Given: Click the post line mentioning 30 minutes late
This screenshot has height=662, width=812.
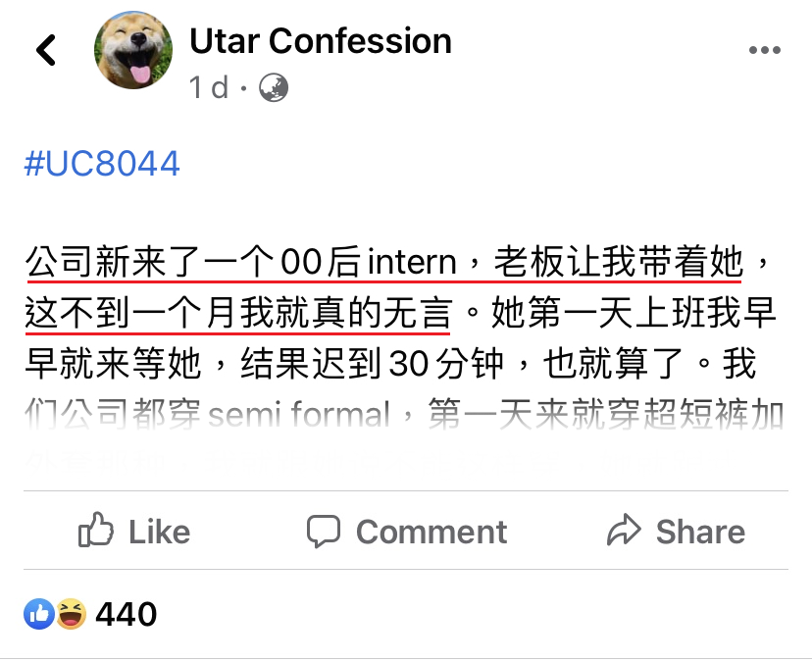Looking at the screenshot, I should (392, 366).
